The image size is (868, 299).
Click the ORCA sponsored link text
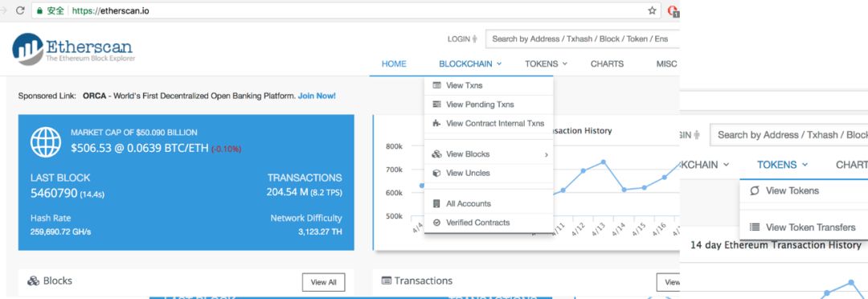94,96
